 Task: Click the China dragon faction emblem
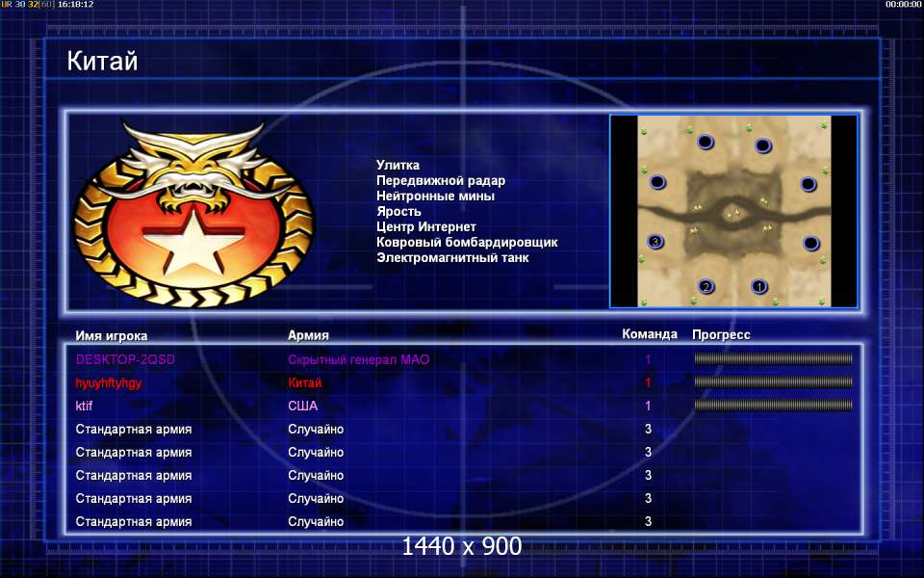(x=193, y=214)
